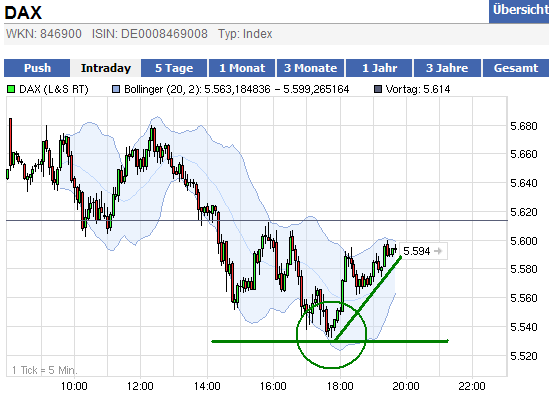Click the 1 Tick = 5 Min. note

[x=44, y=370]
